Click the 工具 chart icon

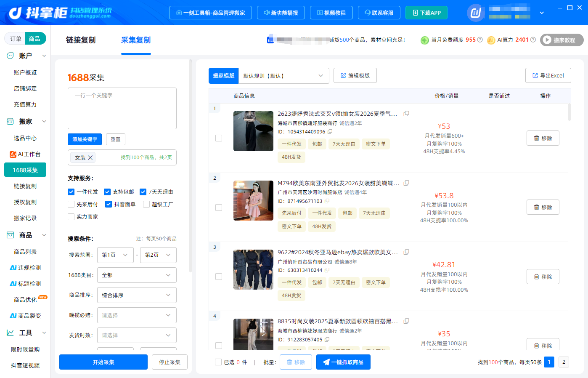[x=11, y=333]
